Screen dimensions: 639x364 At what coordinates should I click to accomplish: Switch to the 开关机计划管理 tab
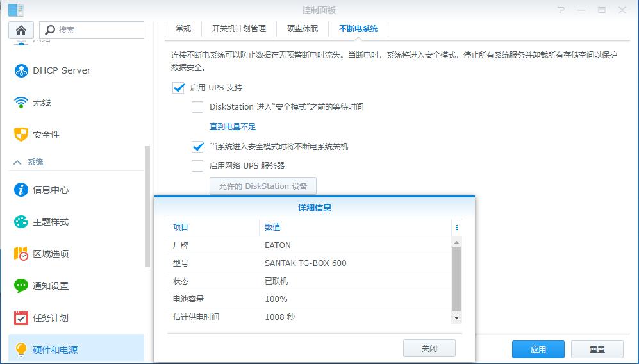239,29
